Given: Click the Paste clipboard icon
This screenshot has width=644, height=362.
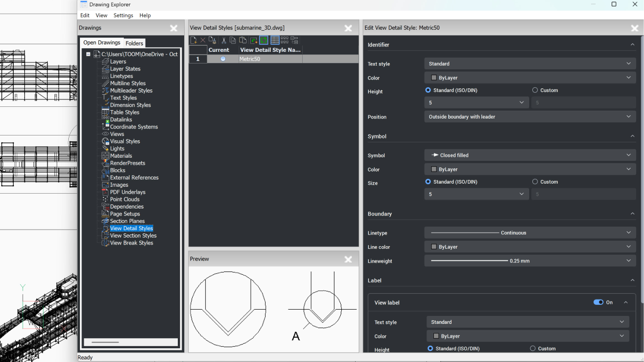Looking at the screenshot, I should pos(243,40).
